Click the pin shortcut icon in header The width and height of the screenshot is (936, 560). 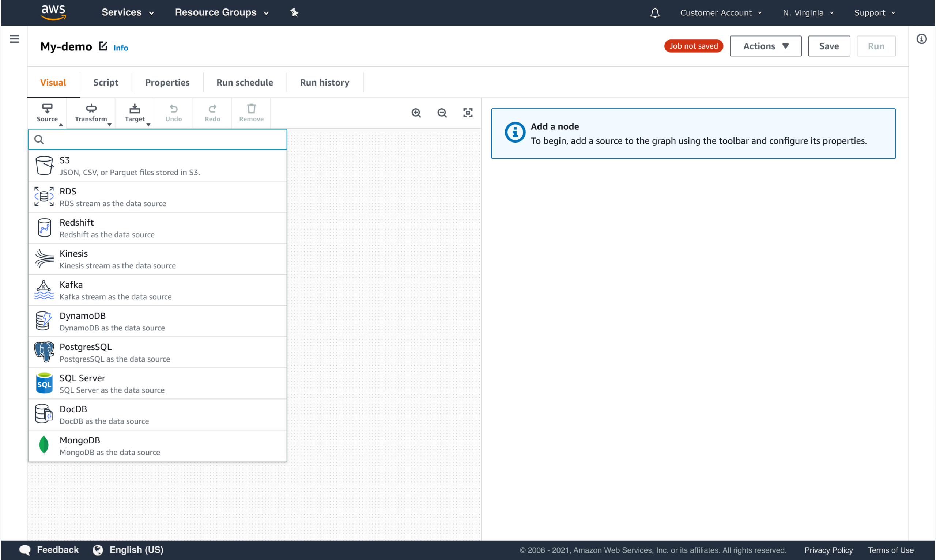(x=294, y=13)
